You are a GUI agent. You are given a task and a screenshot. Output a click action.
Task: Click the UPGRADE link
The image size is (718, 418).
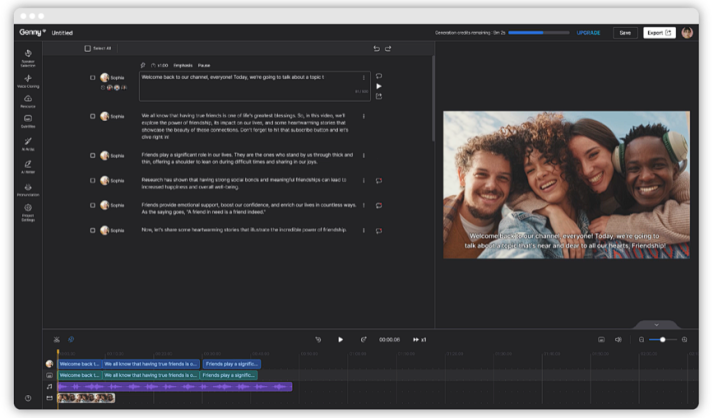[588, 32]
